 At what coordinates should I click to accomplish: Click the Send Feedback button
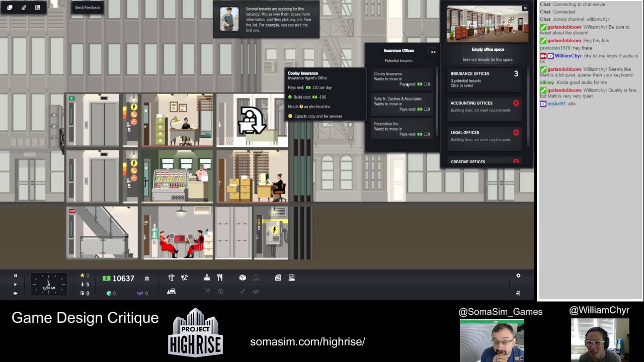pyautogui.click(x=88, y=8)
